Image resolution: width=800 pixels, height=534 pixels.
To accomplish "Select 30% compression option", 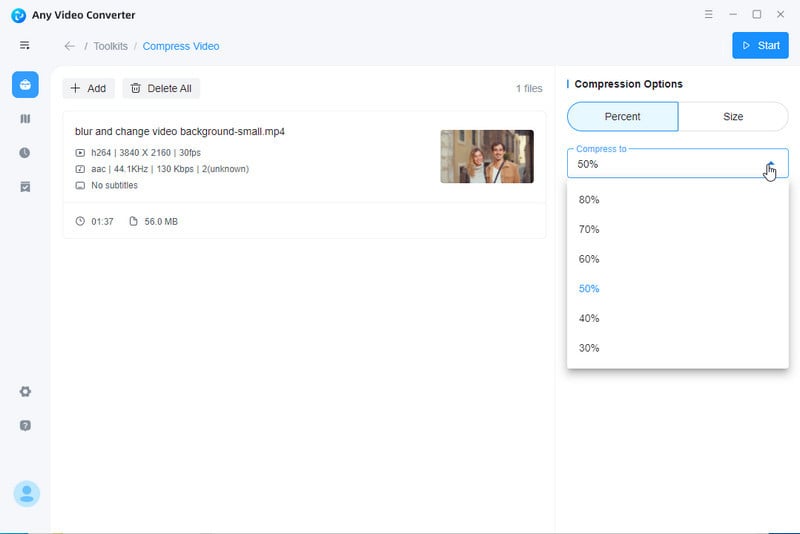I will [678, 348].
